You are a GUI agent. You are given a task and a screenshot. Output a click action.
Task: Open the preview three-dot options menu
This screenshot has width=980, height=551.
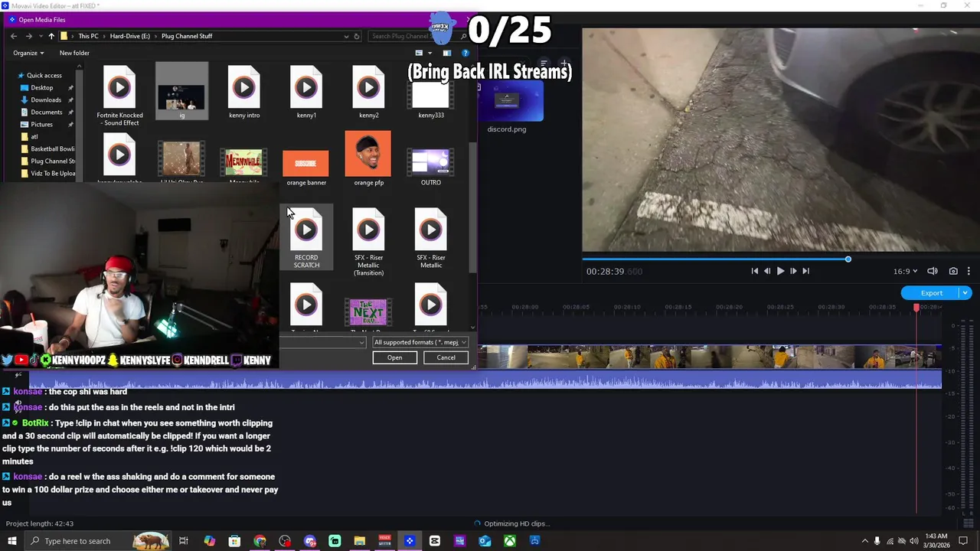969,271
